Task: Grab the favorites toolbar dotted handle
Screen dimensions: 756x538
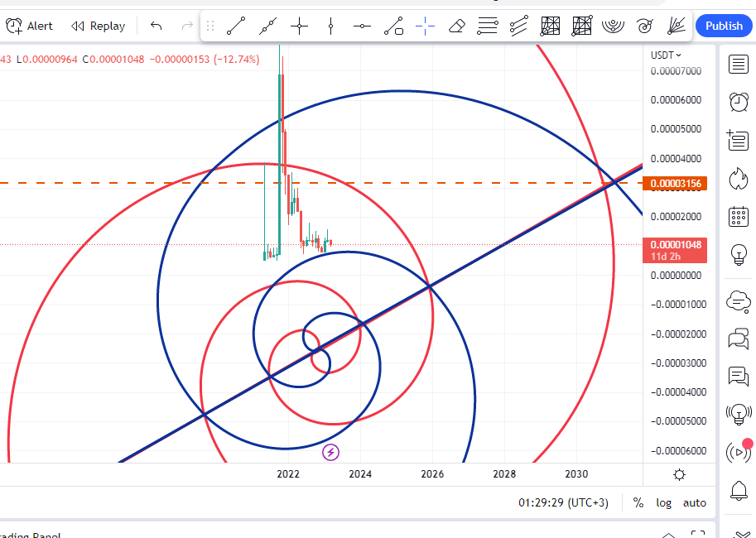Action: click(209, 26)
